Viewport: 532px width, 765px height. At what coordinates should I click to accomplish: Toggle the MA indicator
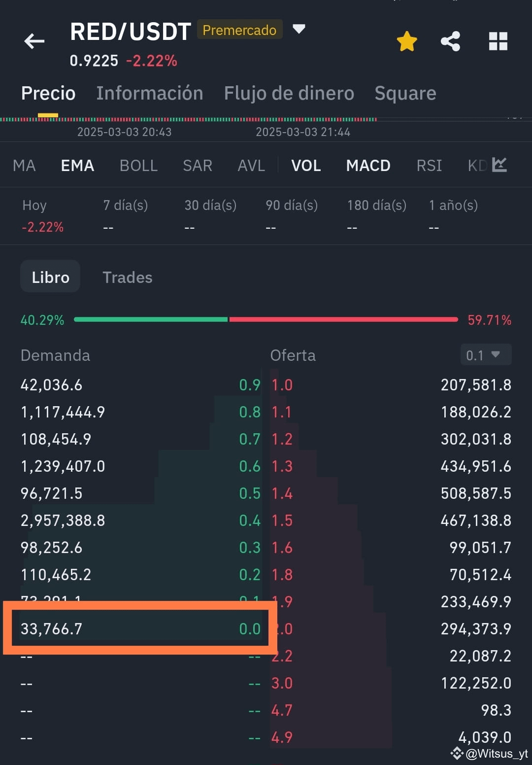24,165
